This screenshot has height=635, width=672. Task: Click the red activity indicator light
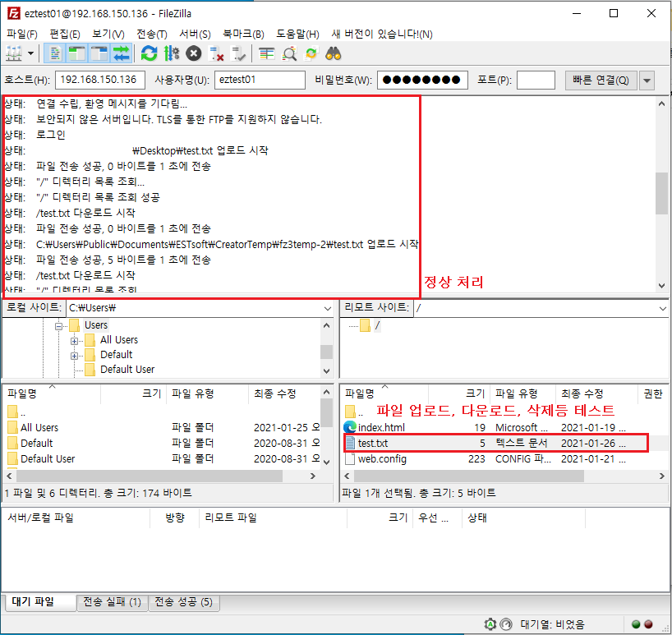point(649,624)
